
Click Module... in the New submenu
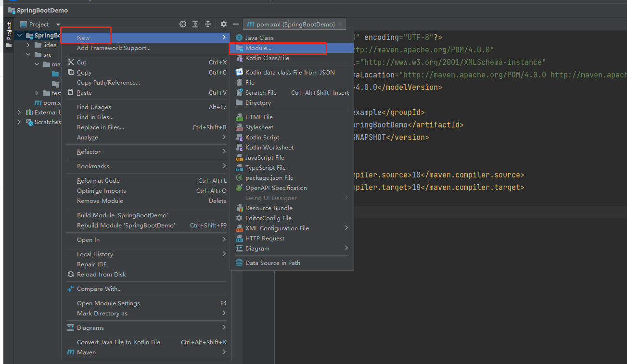[258, 48]
